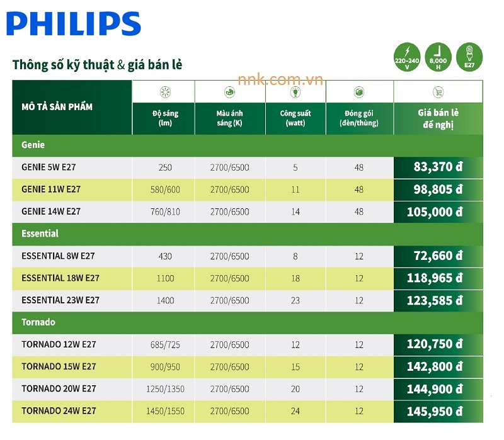The height and width of the screenshot is (440, 504).
Task: Click the 83,370 đ price cell
Action: click(x=438, y=167)
